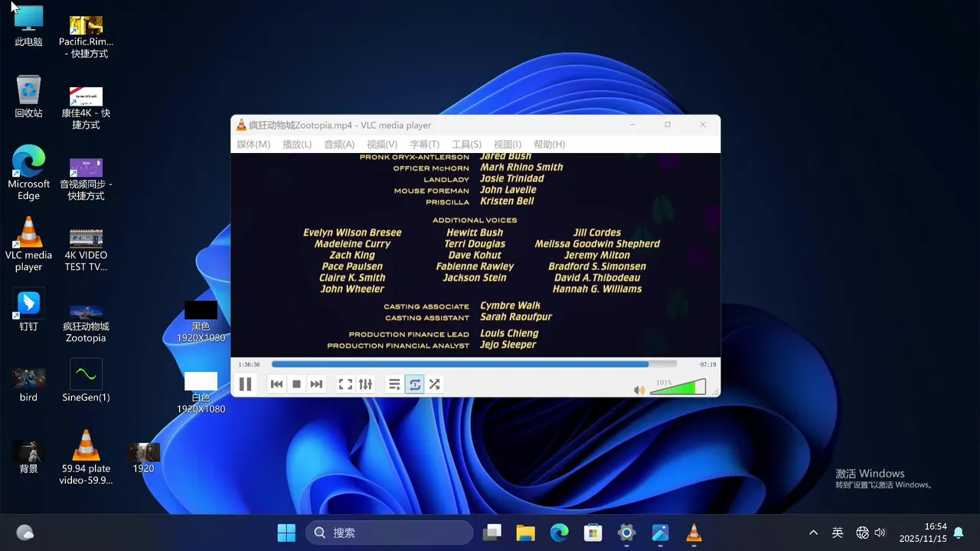Click the taskbar 搜索 search box
Viewport: 980px width, 551px height.
coord(389,533)
